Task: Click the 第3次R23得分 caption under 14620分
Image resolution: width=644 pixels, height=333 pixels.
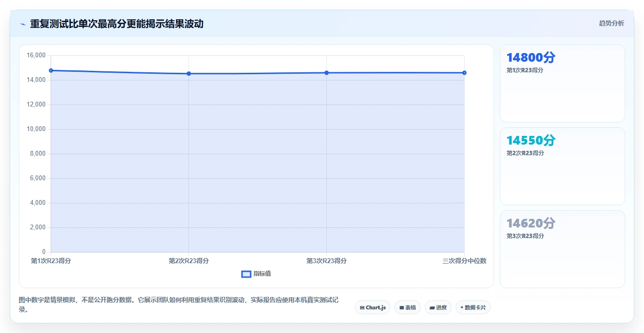Action: pyautogui.click(x=525, y=236)
